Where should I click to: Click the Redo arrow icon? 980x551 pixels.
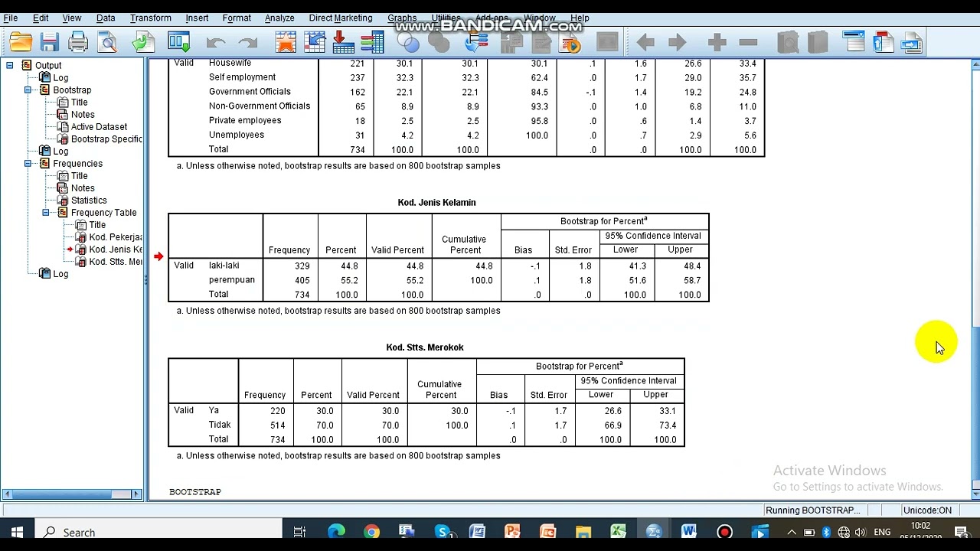248,43
